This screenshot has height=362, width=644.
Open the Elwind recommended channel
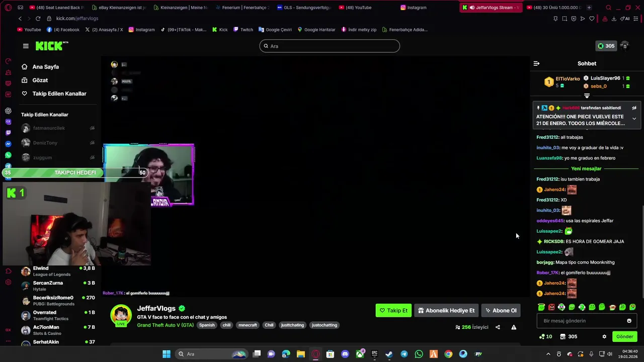(x=58, y=271)
